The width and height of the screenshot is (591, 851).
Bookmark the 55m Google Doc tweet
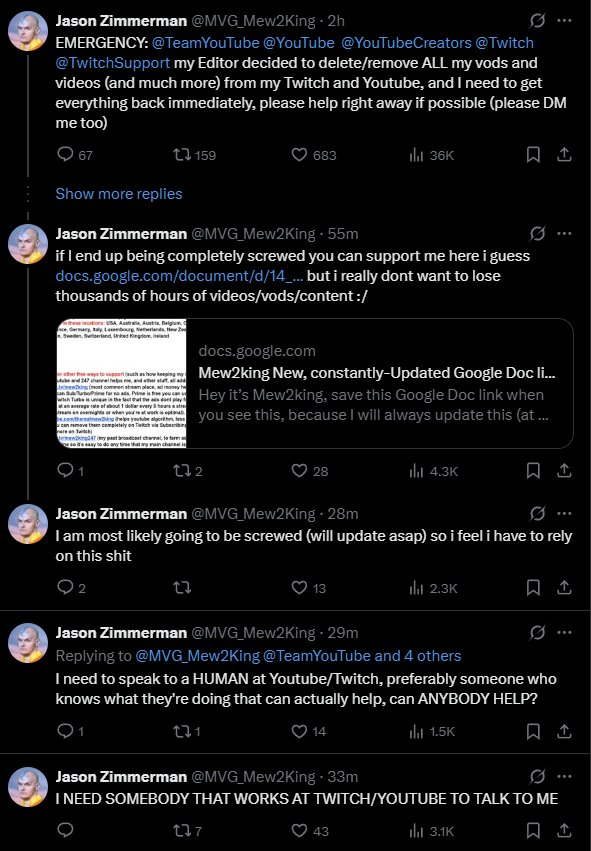coord(533,471)
